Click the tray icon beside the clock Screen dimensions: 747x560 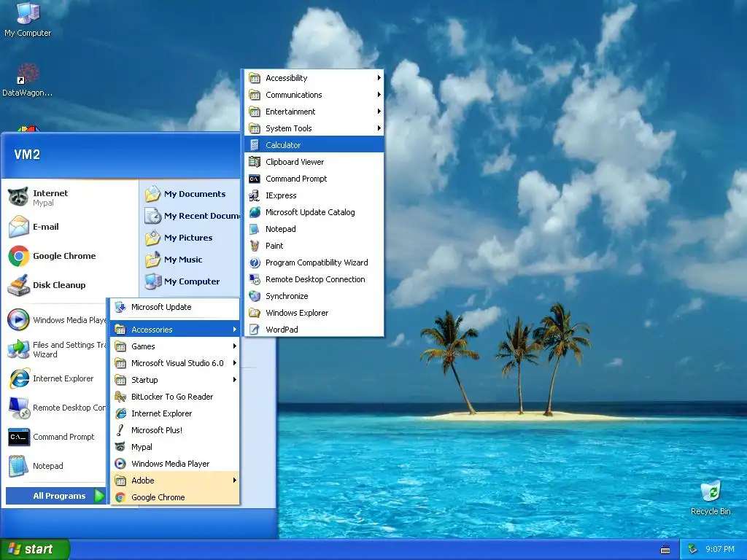(x=693, y=549)
